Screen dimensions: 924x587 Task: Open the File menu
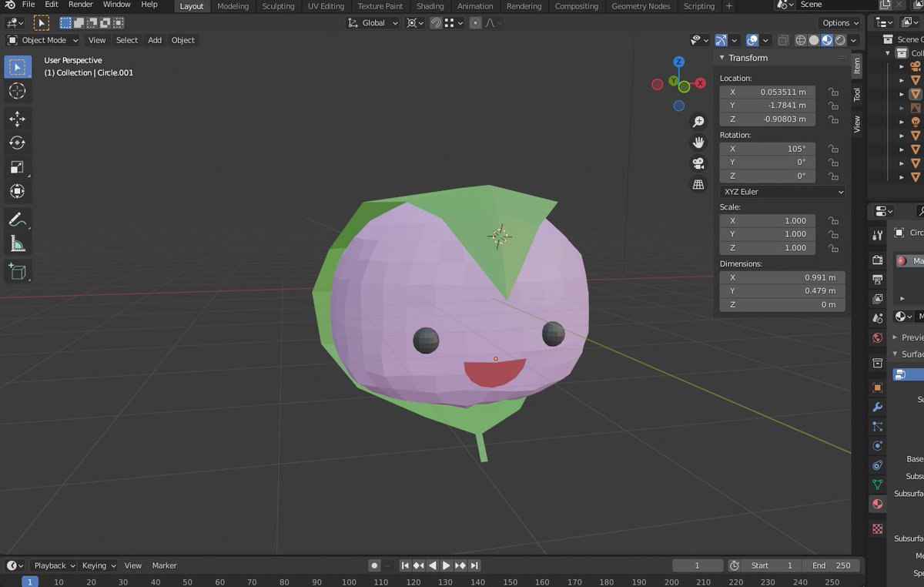coord(28,5)
